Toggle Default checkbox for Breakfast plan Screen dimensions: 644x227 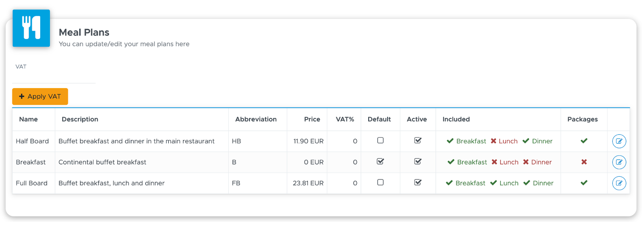[380, 161]
